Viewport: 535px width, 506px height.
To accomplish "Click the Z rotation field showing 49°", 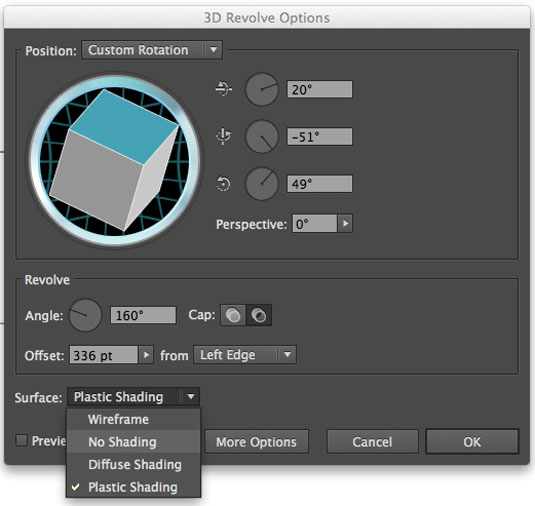I will click(x=320, y=184).
